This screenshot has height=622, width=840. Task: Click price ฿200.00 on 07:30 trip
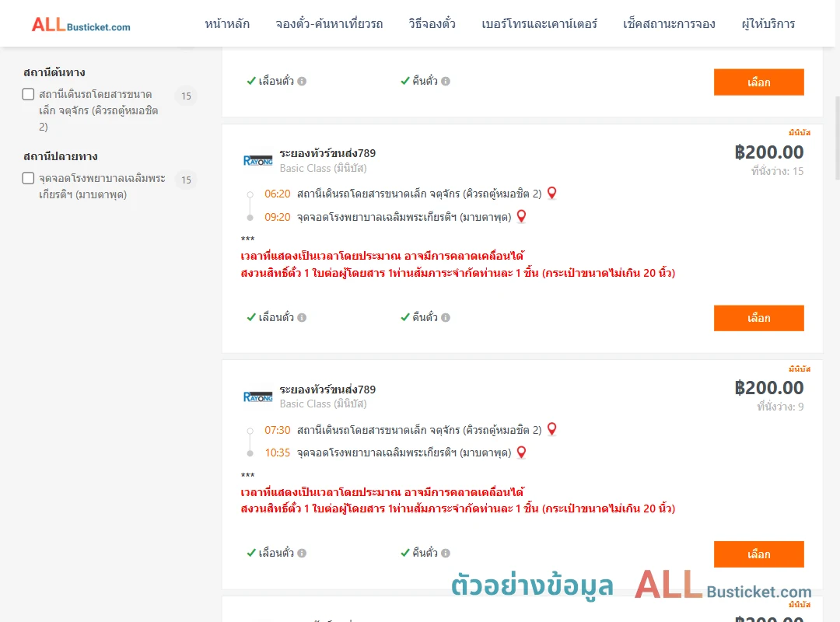(768, 388)
